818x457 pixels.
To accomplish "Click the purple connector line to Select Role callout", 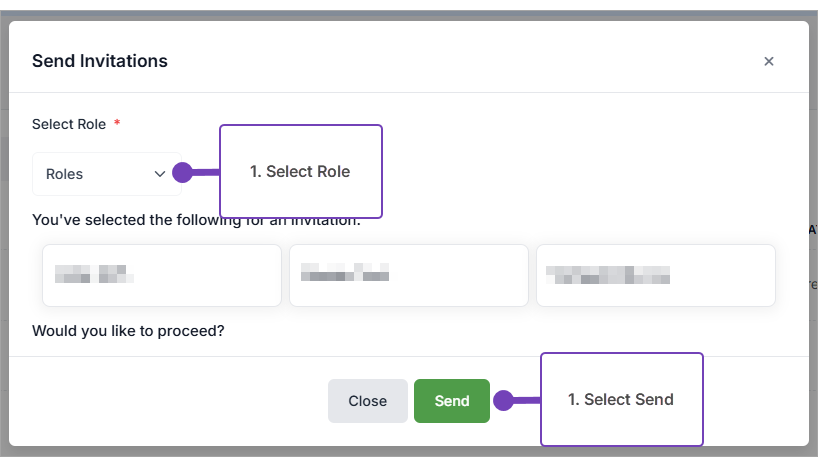I will (x=207, y=173).
